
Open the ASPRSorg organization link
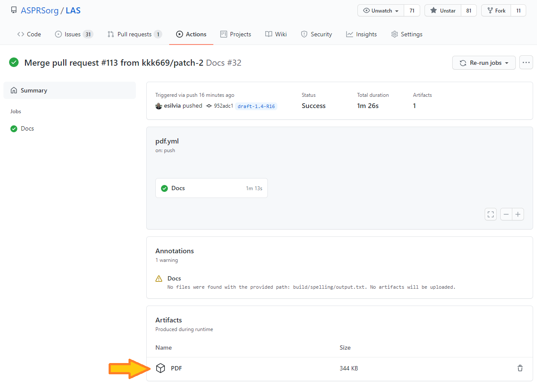coord(40,10)
